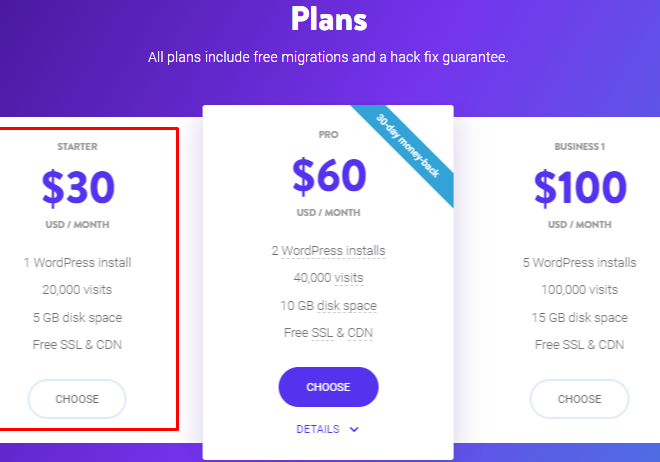Screen dimensions: 660x462
Task: Click '15 GB disk space' in Business 1
Action: pos(579,317)
